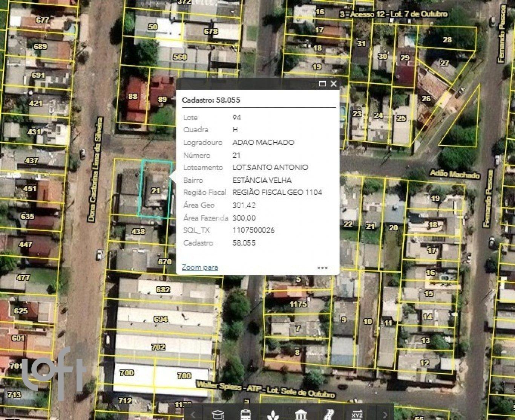Select parcel 689 on the map

click(x=40, y=46)
